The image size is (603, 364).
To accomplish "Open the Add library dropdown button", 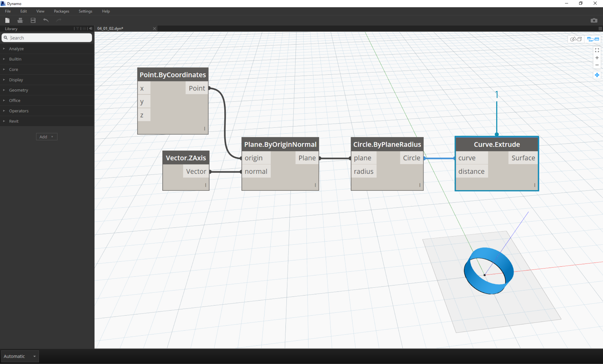I will point(47,137).
